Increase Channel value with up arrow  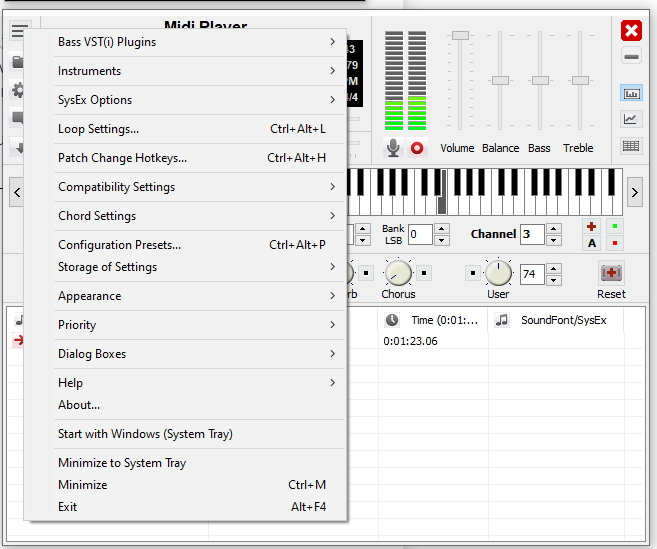click(x=554, y=229)
